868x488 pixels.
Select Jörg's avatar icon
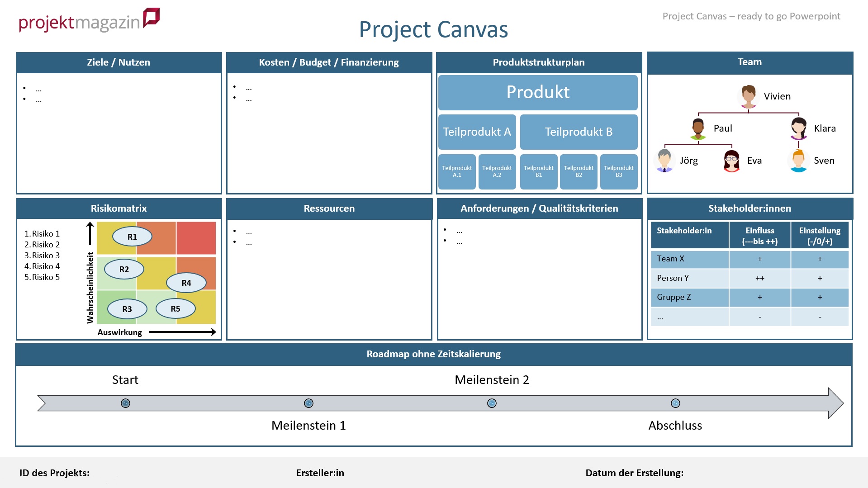click(x=664, y=161)
